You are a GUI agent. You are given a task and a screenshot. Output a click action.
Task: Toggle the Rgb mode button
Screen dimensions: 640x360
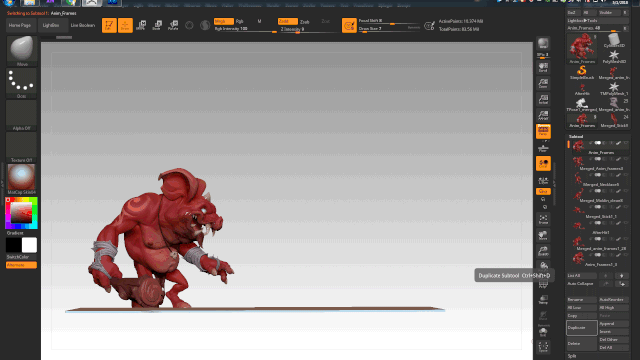point(240,21)
